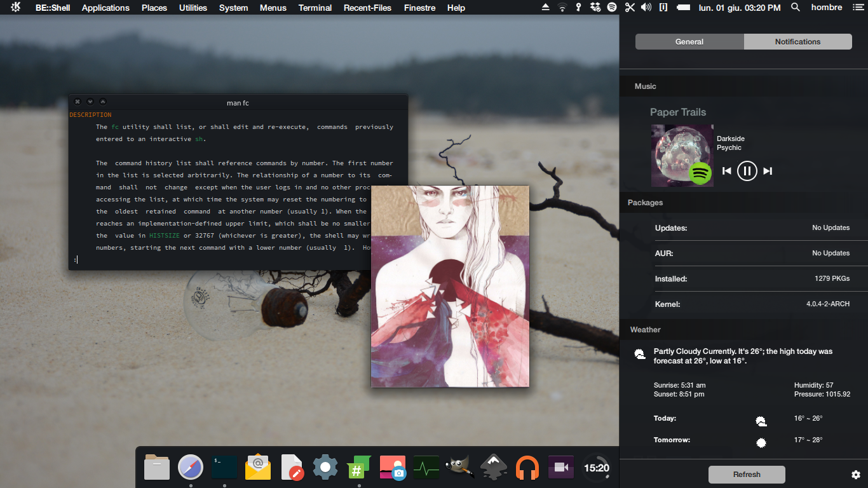Open system settings gear in dock
Image resolution: width=868 pixels, height=488 pixels.
click(325, 467)
